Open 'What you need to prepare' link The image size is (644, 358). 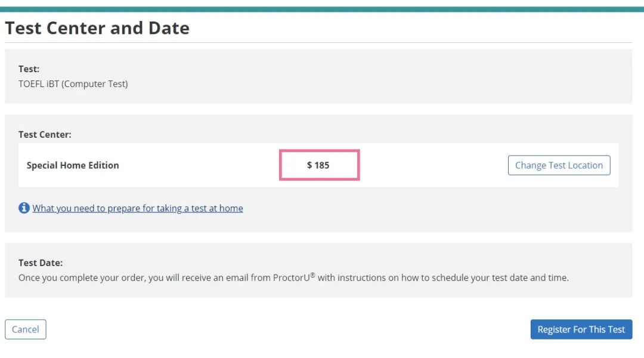pyautogui.click(x=138, y=208)
